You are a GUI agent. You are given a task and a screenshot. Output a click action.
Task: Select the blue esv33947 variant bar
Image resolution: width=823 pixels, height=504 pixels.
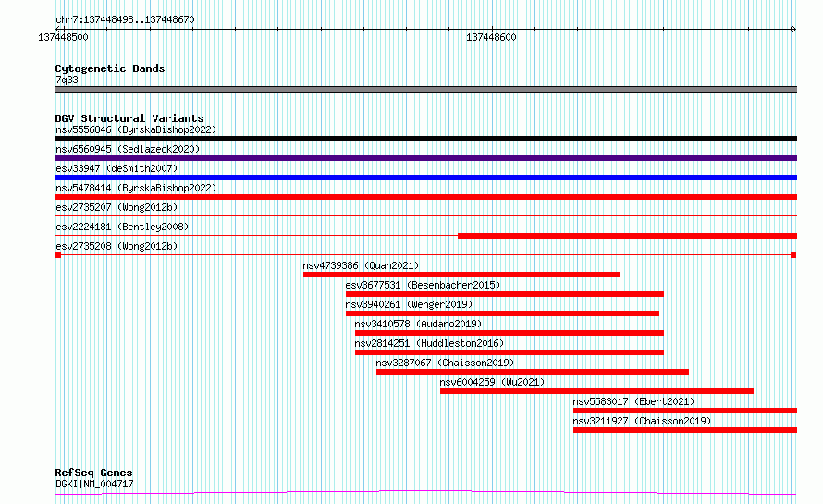point(425,178)
